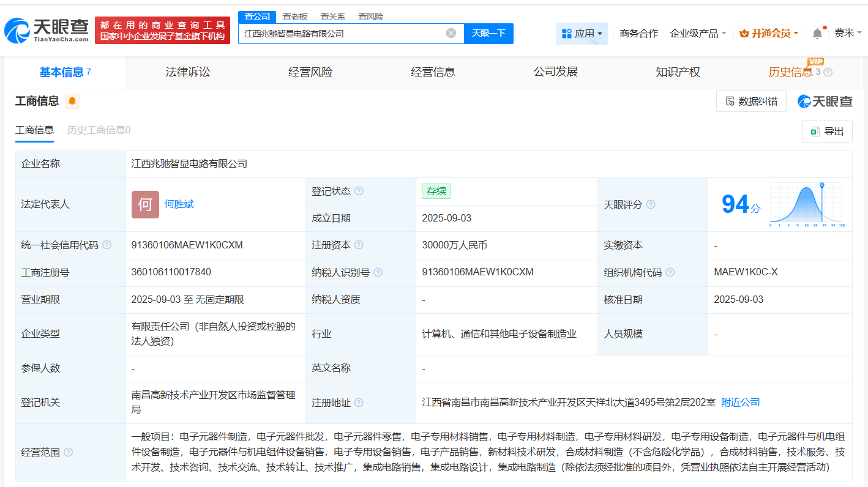The image size is (868, 487).
Task: Click help icon beside 历史信息 tab
Action: tap(828, 72)
